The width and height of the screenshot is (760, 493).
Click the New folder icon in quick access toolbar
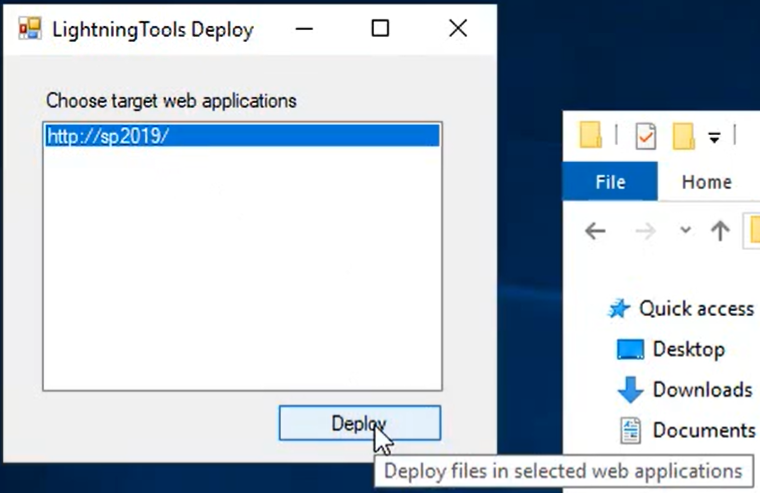[683, 136]
